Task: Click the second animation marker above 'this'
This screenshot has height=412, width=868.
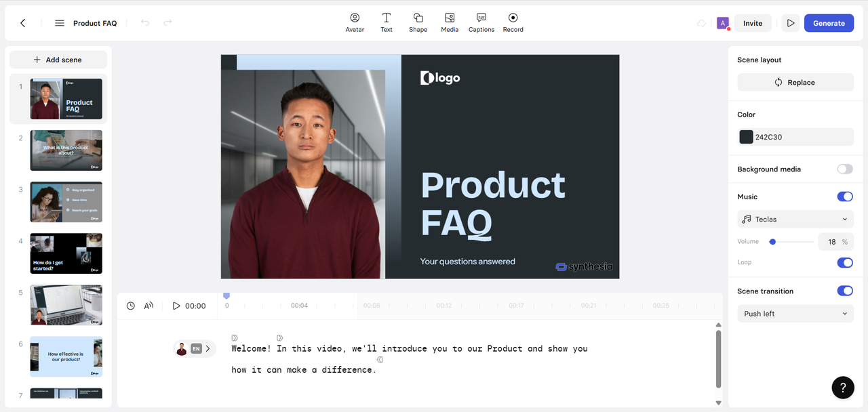Action: click(x=280, y=337)
